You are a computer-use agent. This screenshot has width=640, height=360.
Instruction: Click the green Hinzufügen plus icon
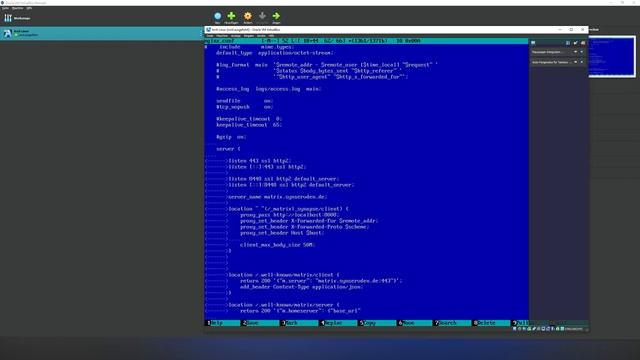[x=231, y=16]
